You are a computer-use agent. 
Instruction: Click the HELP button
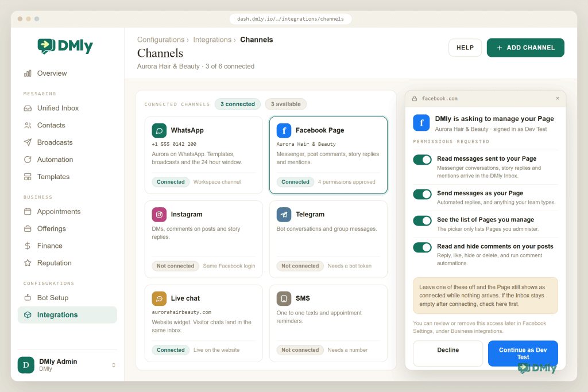point(465,48)
